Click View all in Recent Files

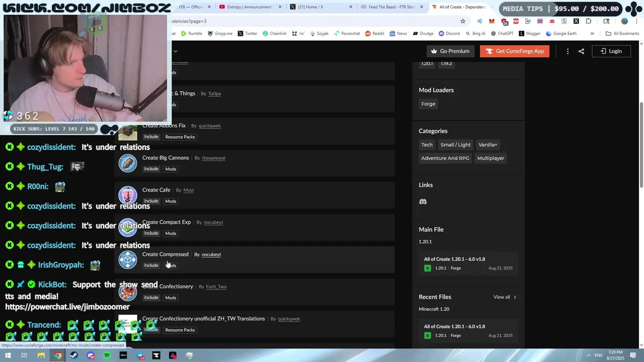pyautogui.click(x=505, y=297)
